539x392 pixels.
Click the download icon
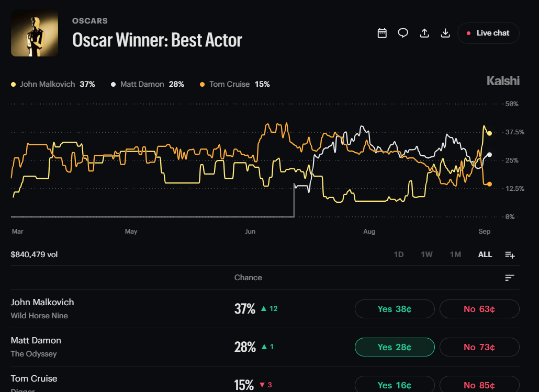[445, 33]
